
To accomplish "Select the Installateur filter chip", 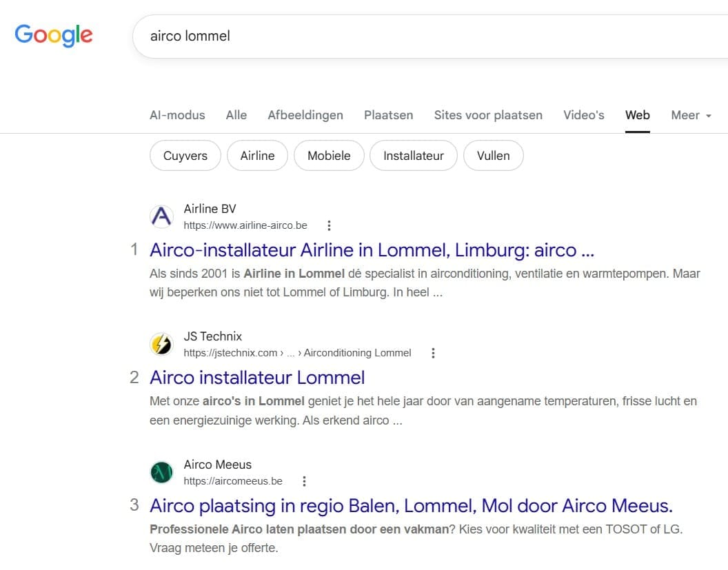I will click(413, 156).
